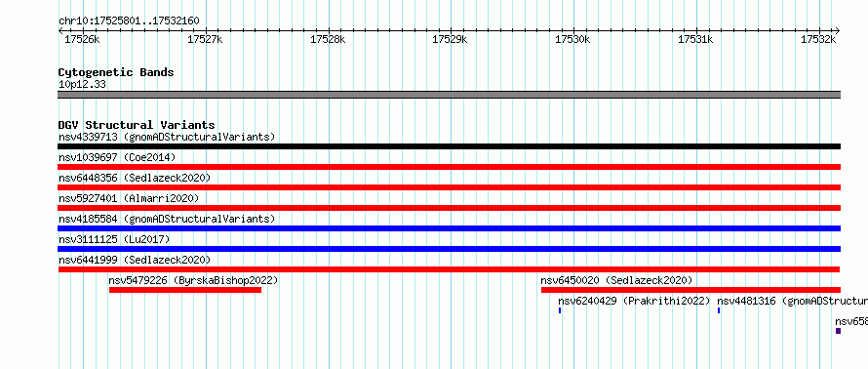
Task: Select the red nsv5927401 Almarri2020 bar
Action: (x=449, y=208)
